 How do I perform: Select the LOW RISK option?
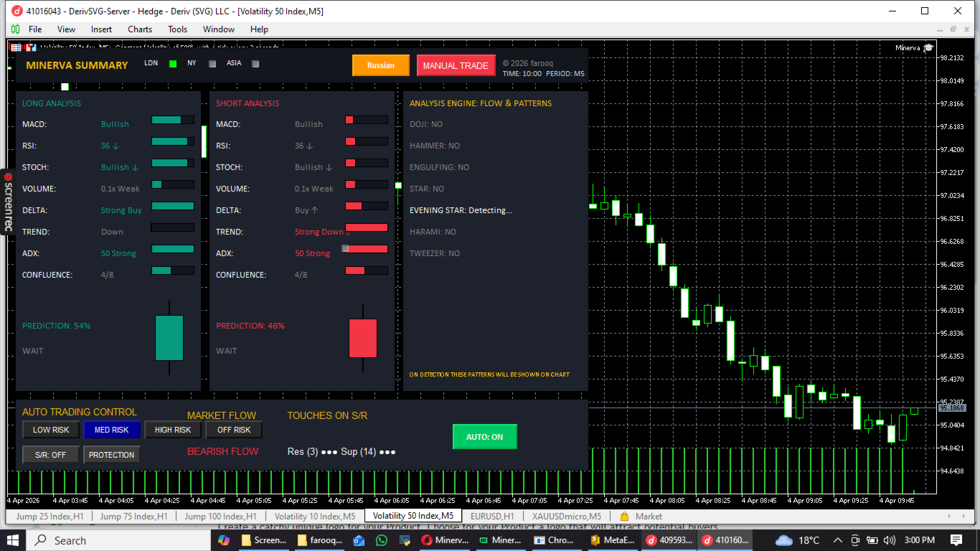click(51, 430)
